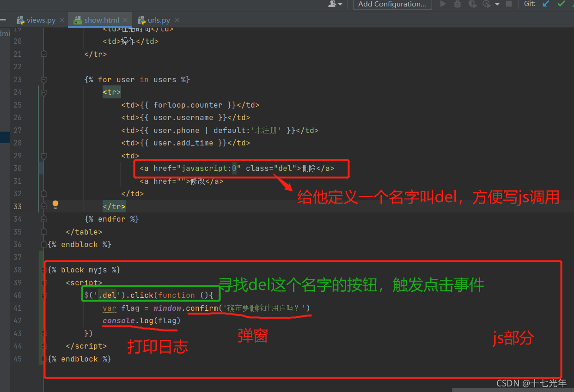Click the Python file icon on the urls.py tab
The width and height of the screenshot is (574, 392).
[141, 20]
